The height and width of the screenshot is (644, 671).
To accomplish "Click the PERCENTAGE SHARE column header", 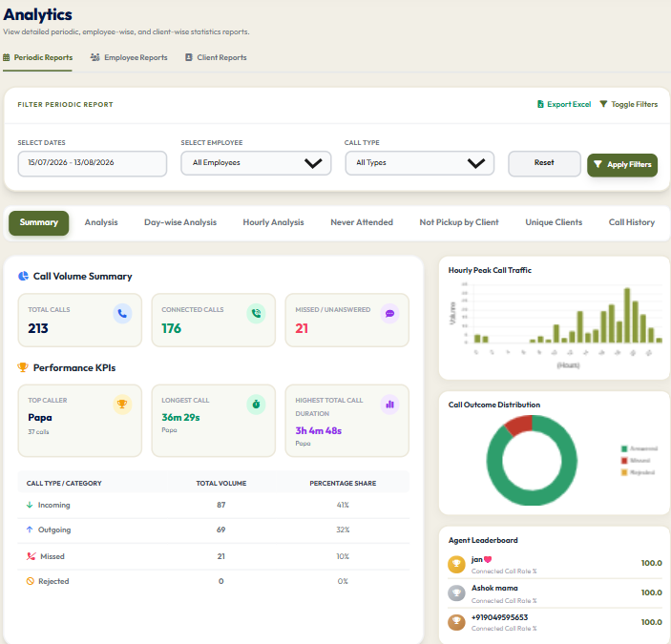I will coord(343,483).
